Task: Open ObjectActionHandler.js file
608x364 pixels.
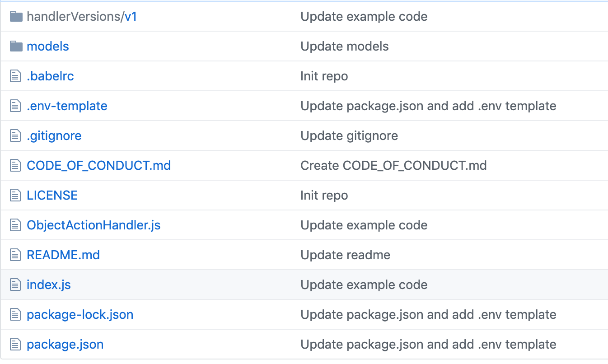Action: pyautogui.click(x=94, y=225)
